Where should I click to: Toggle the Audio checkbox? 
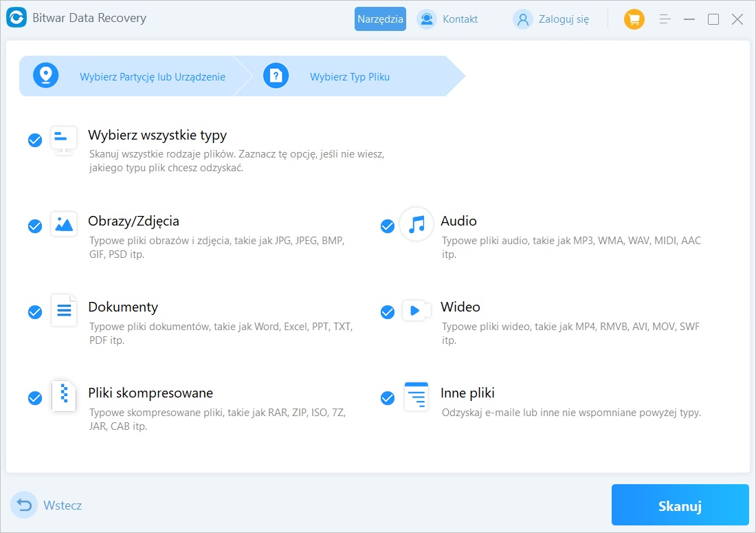(388, 226)
